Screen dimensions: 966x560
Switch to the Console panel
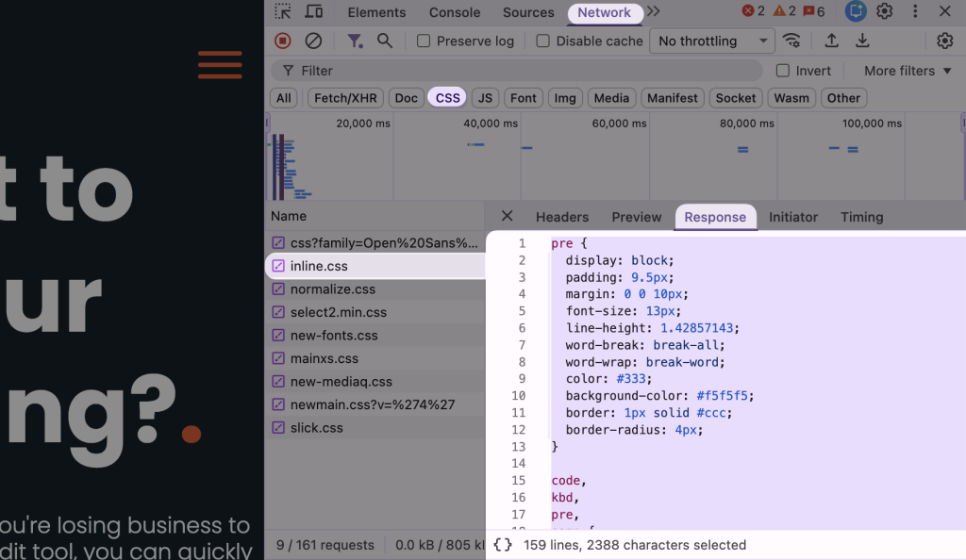454,12
